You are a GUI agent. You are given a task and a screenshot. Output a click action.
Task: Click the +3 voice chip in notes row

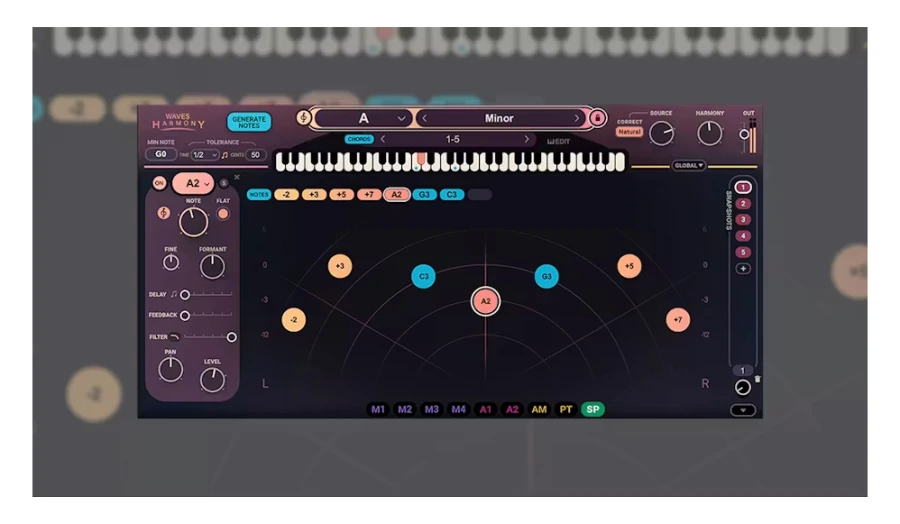pyautogui.click(x=313, y=195)
